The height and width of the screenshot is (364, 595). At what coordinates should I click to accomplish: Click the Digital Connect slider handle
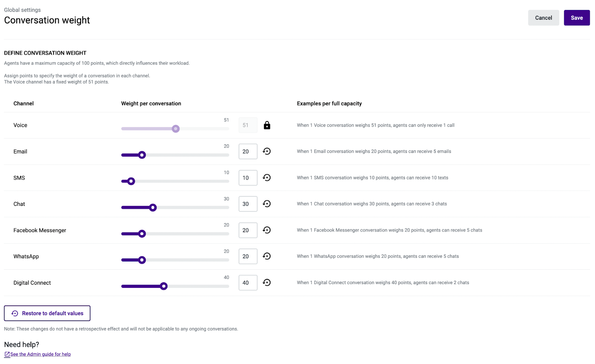click(163, 286)
